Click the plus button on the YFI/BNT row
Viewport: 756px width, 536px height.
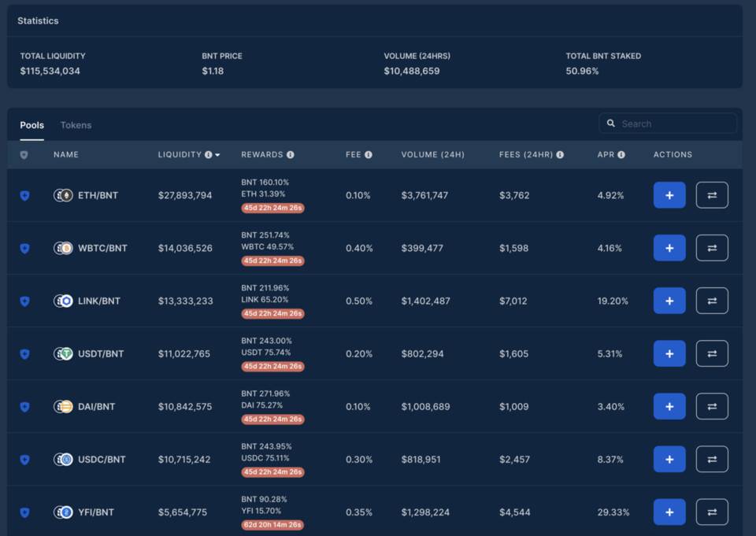[x=669, y=512]
